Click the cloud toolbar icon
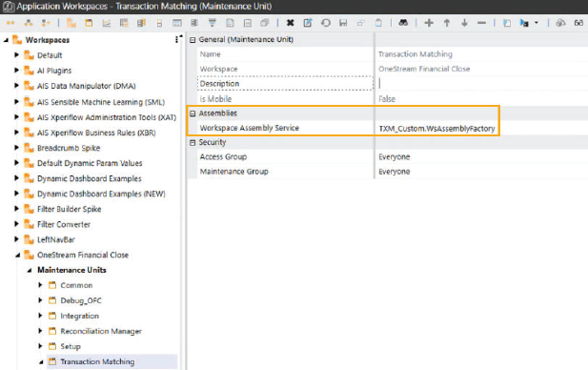The image size is (588, 370). [x=560, y=23]
